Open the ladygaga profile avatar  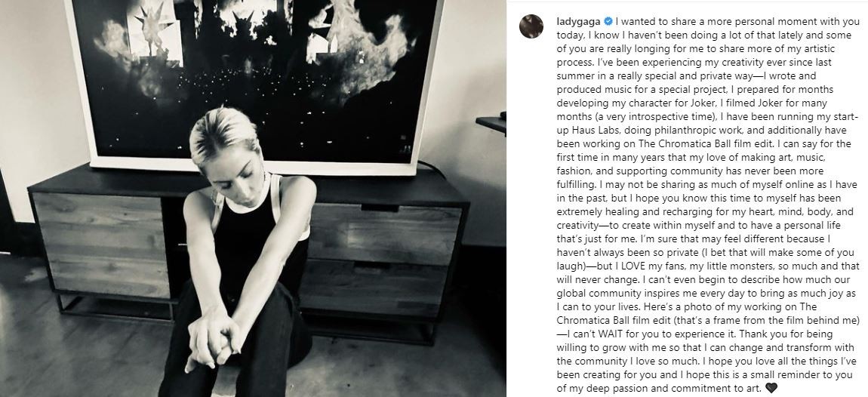pos(531,26)
